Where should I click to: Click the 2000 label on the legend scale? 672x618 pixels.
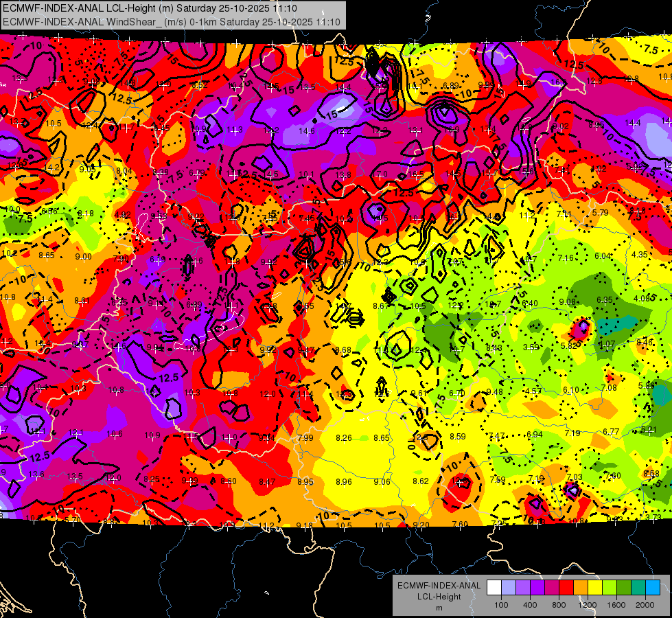[x=645, y=605]
